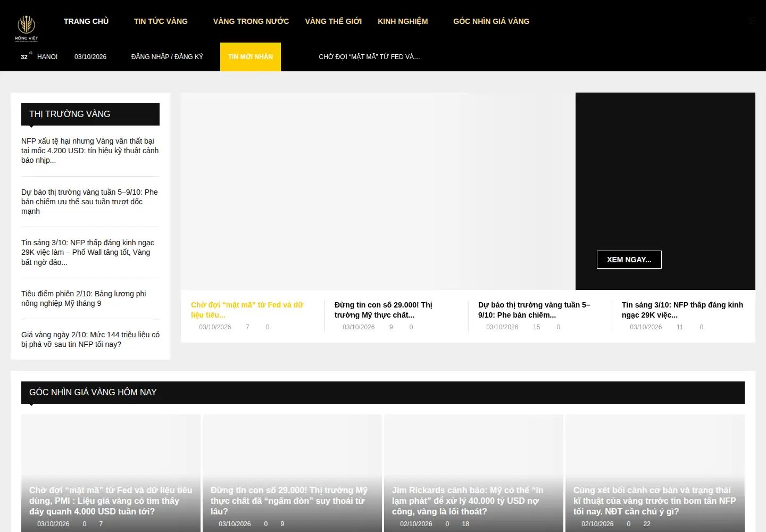Open sidebar article Dự báo thị trường vàng tuần 5–9/10
The width and height of the screenshot is (766, 532).
click(90, 202)
